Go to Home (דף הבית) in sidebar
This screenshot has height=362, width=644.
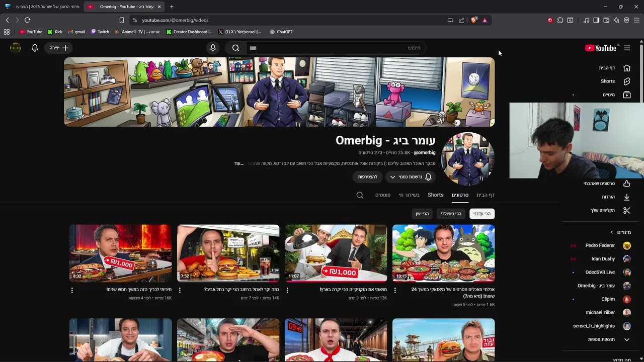coord(615,68)
